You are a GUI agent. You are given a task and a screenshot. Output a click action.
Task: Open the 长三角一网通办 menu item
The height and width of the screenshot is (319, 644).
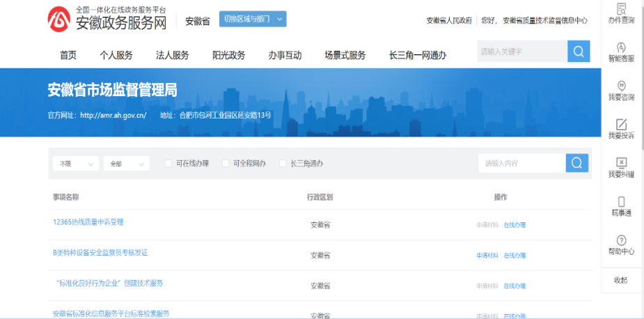pyautogui.click(x=418, y=55)
